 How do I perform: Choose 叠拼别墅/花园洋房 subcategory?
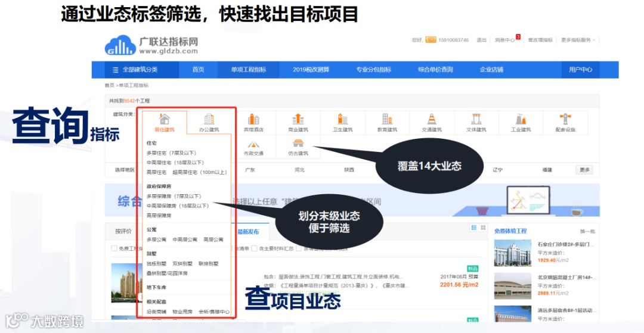[167, 273]
